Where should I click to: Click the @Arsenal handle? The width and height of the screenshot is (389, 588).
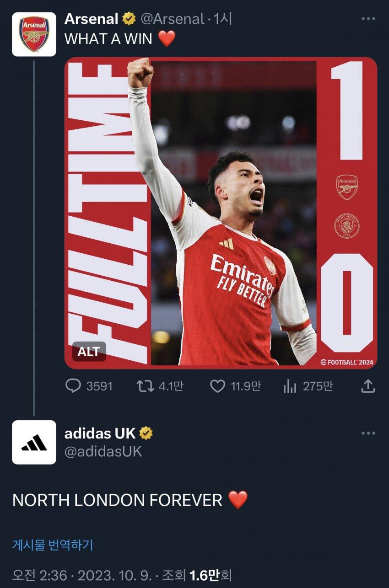[172, 19]
